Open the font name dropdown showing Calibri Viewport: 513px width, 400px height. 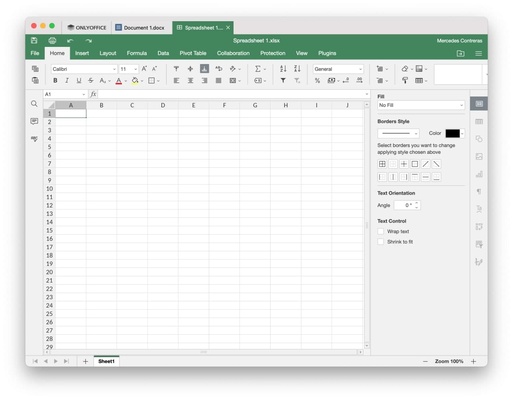tap(84, 69)
